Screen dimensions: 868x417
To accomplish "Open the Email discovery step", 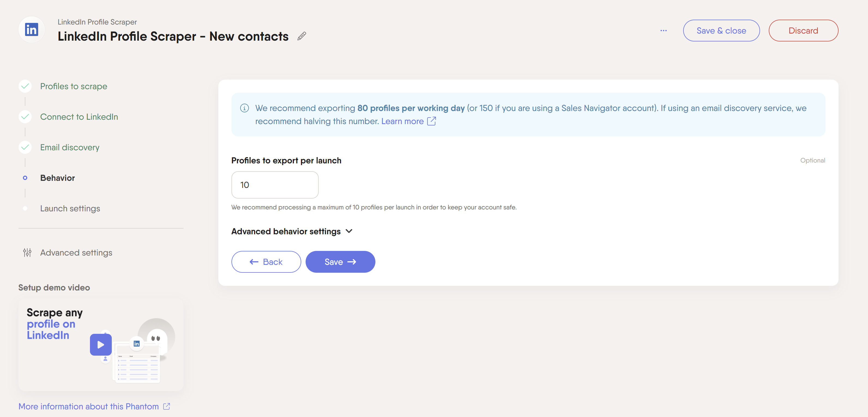I will pyautogui.click(x=70, y=147).
